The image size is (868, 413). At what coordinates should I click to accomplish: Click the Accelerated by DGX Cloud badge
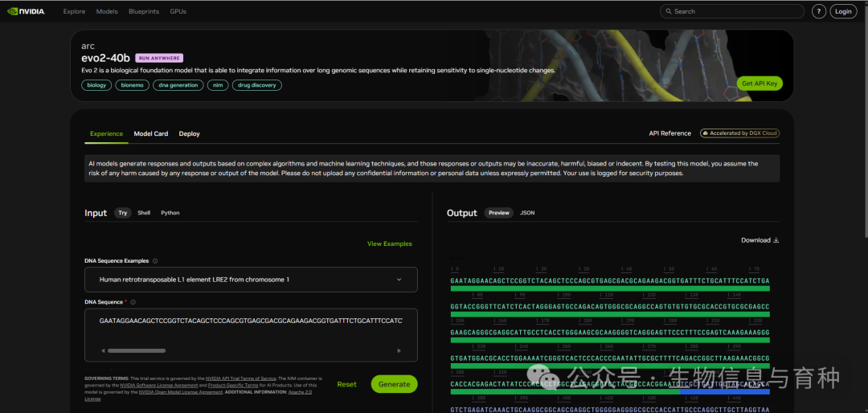point(740,133)
